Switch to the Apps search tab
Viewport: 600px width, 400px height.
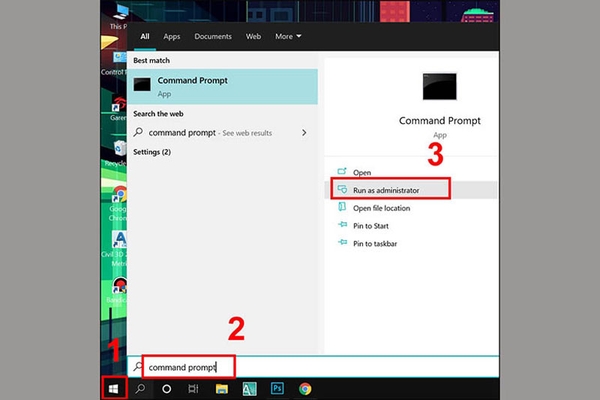[171, 36]
